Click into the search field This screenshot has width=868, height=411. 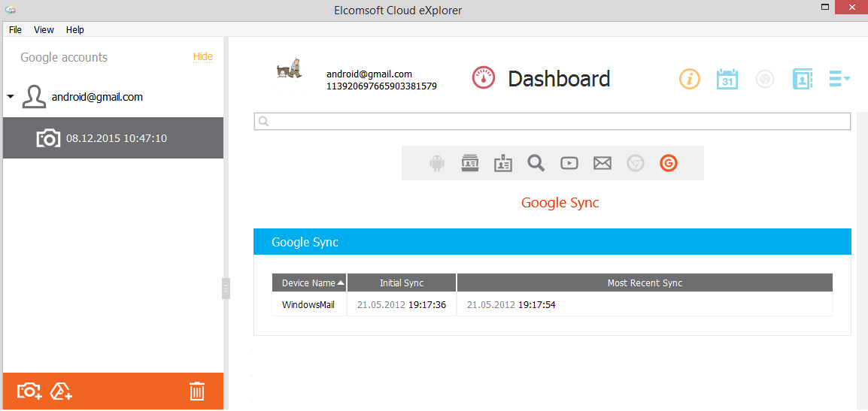[552, 121]
